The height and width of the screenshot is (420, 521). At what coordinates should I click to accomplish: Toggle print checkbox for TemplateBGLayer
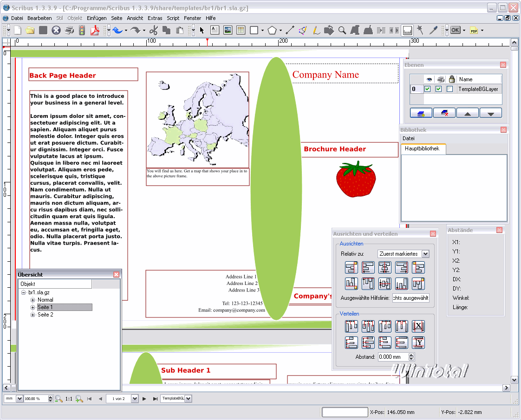438,89
